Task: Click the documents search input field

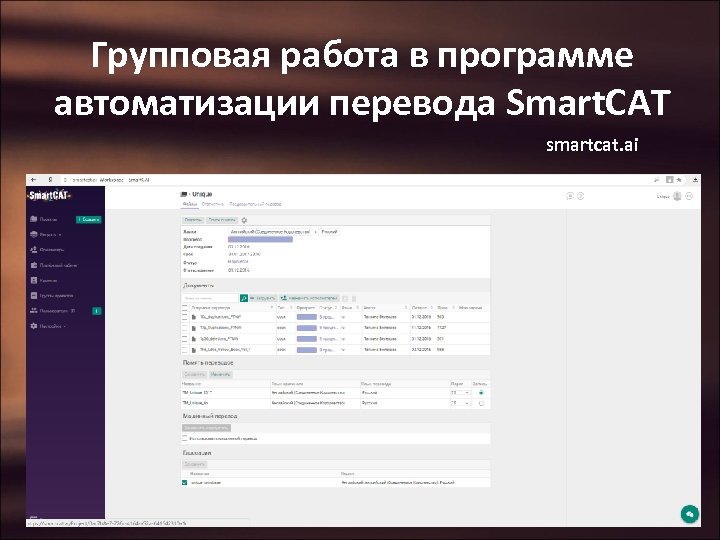Action: coord(211,298)
